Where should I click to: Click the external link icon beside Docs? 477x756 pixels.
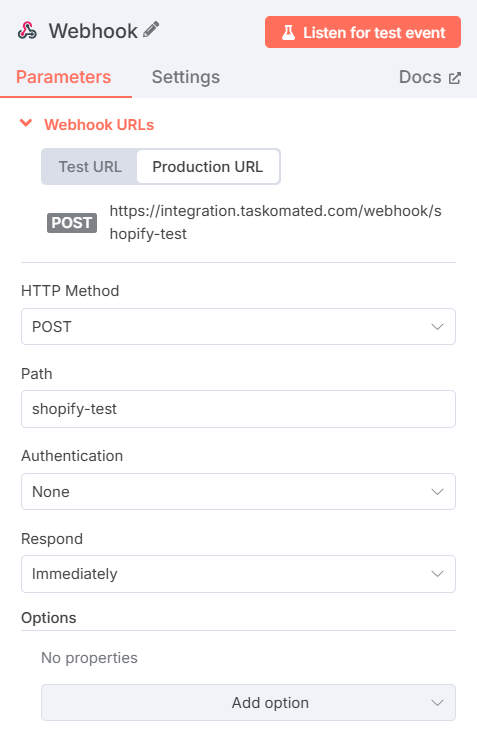coord(455,78)
